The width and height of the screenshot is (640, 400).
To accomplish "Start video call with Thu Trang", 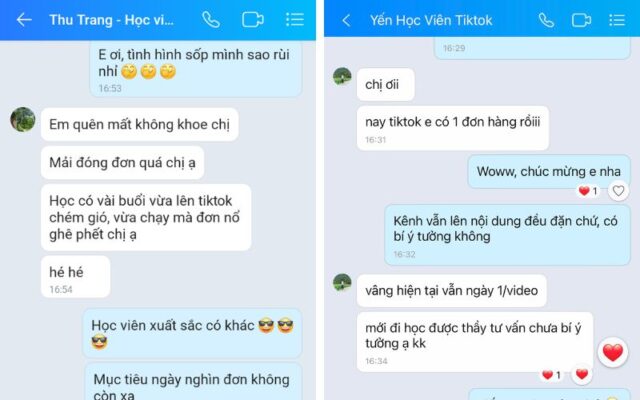I will pyautogui.click(x=253, y=20).
